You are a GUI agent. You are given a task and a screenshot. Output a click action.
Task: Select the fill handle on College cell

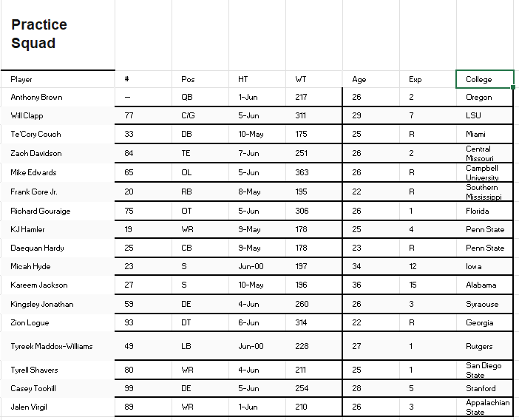pyautogui.click(x=513, y=87)
